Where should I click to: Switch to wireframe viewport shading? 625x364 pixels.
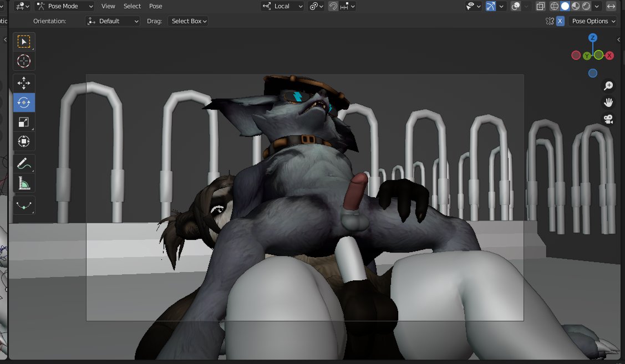pos(555,6)
